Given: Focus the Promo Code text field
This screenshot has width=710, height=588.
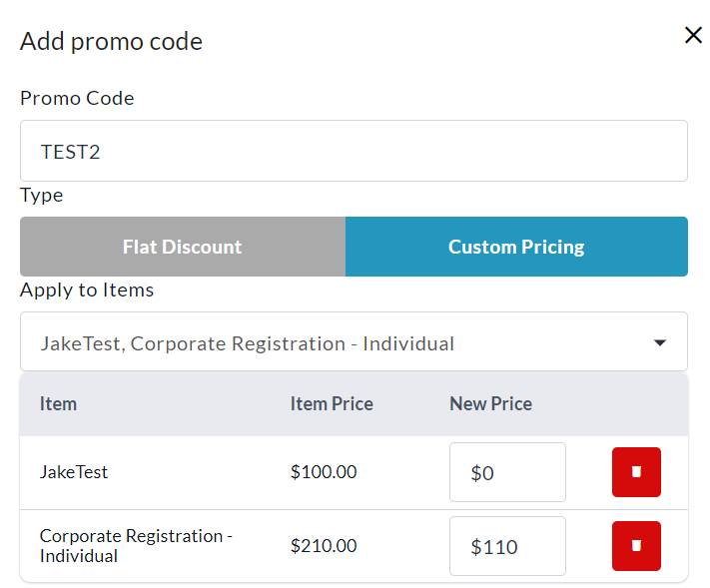Looking at the screenshot, I should tap(354, 152).
